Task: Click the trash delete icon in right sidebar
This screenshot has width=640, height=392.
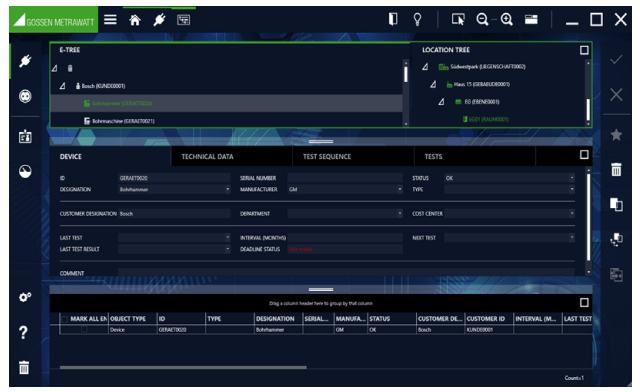Action: [x=616, y=169]
